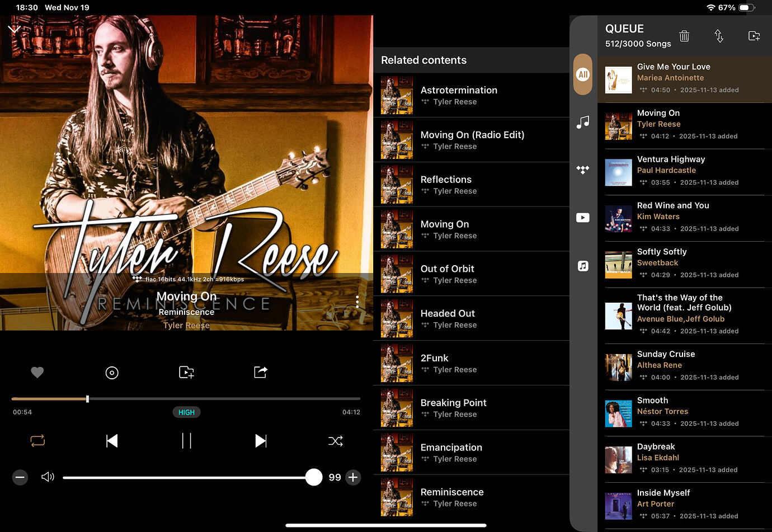Image resolution: width=772 pixels, height=532 pixels.
Task: Toggle favorite heart for Moving On
Action: click(x=37, y=373)
